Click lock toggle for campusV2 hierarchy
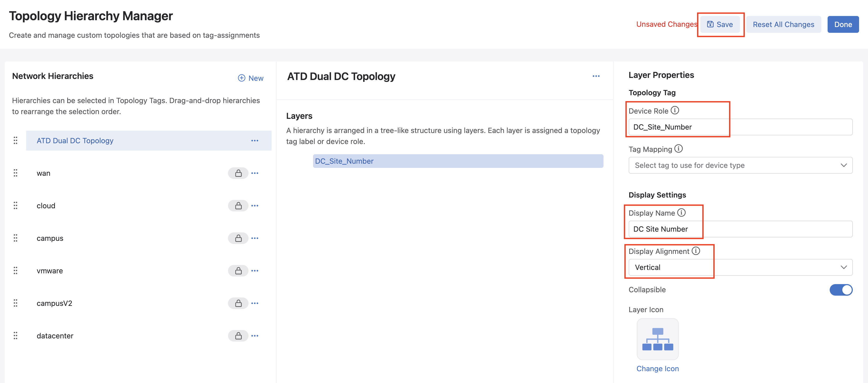 (238, 304)
